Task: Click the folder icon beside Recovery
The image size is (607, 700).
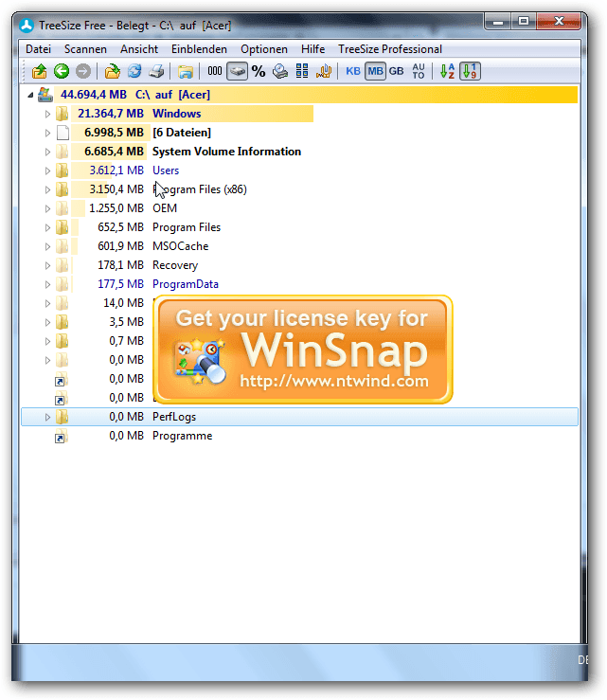Action: point(62,265)
